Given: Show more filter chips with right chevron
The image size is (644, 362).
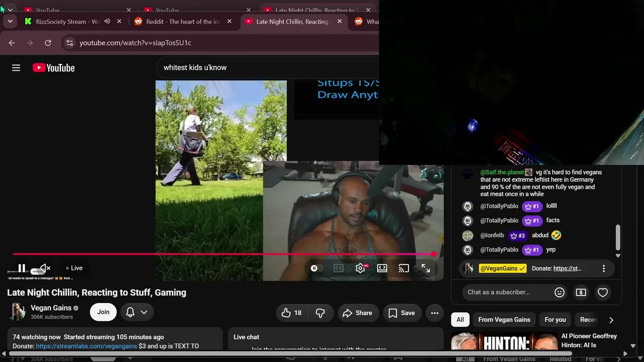Looking at the screenshot, I should pyautogui.click(x=611, y=320).
